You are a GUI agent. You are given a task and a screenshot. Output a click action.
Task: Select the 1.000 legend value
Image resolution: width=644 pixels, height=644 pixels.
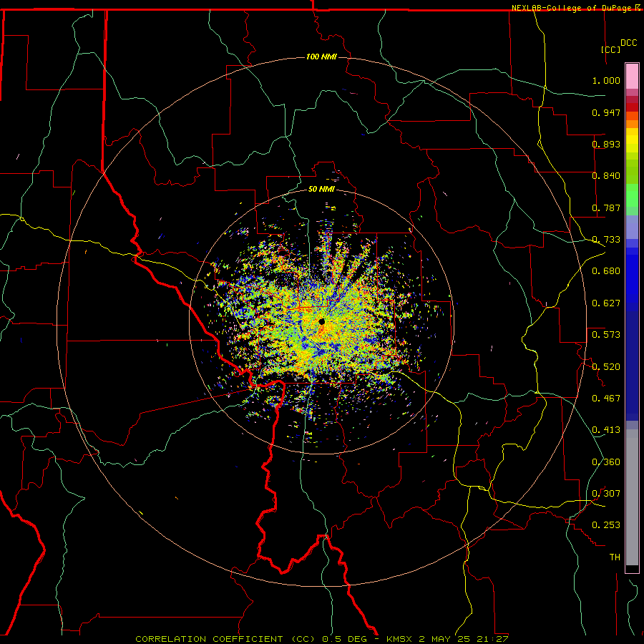click(606, 80)
